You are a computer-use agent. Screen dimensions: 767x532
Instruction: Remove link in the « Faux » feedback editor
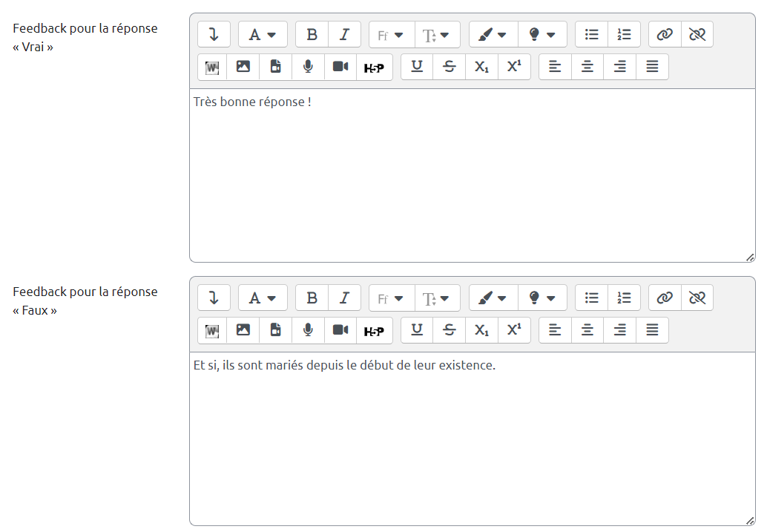tap(697, 298)
